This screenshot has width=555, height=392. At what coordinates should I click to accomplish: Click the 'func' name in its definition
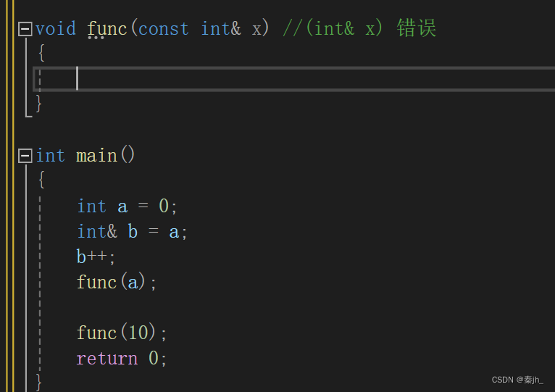107,29
